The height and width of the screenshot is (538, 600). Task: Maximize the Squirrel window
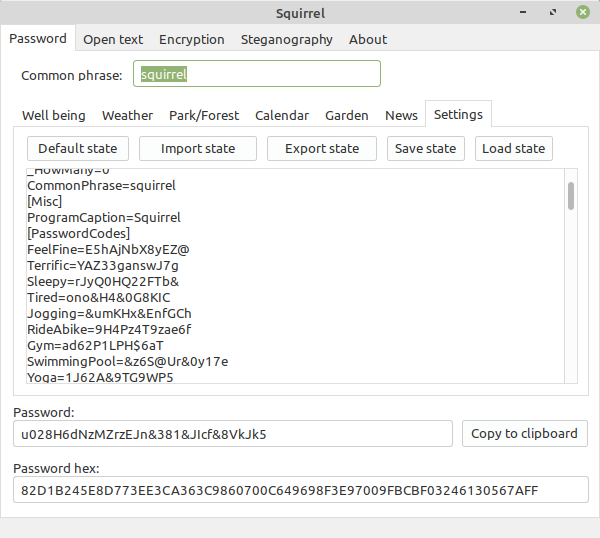tap(553, 13)
